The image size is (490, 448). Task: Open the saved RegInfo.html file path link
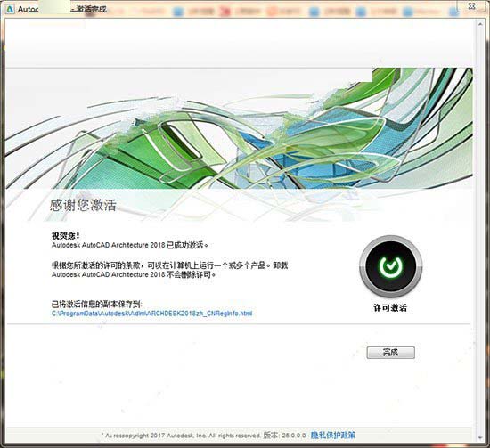pyautogui.click(x=151, y=314)
